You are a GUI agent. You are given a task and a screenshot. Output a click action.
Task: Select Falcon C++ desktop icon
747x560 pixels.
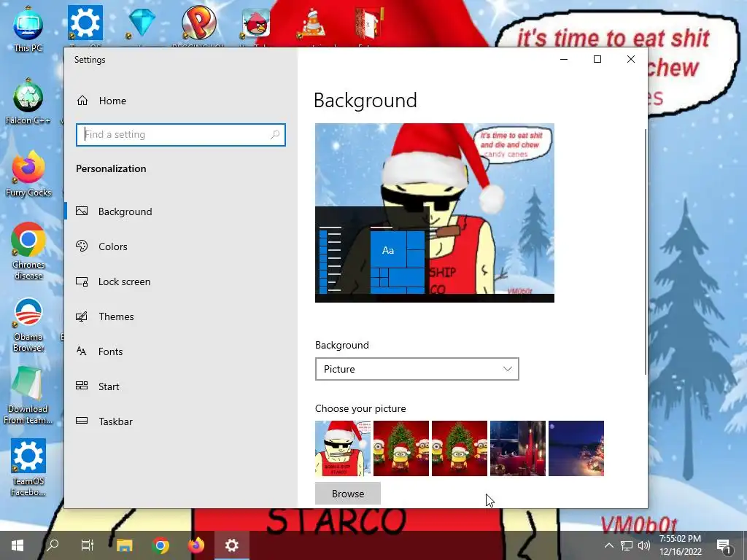pyautogui.click(x=28, y=101)
